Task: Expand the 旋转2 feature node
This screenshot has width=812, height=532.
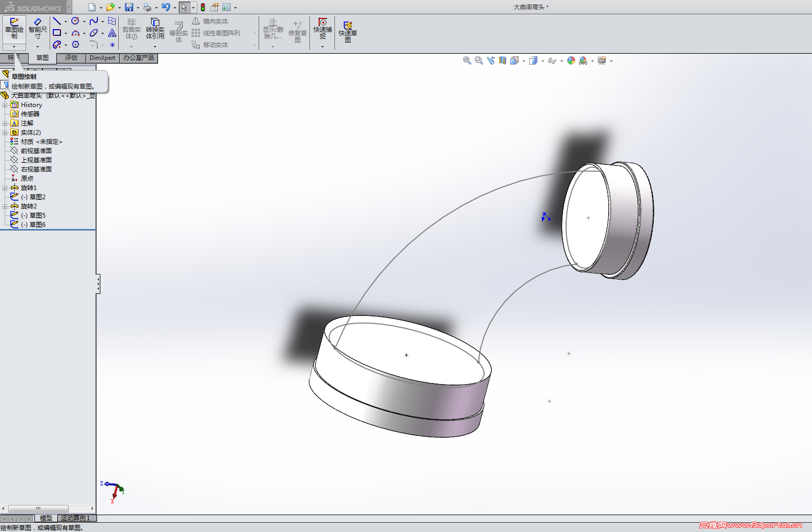Action: tap(5, 206)
